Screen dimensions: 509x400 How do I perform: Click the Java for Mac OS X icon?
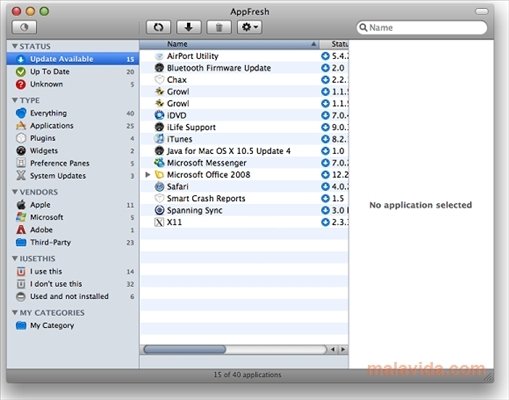(159, 151)
